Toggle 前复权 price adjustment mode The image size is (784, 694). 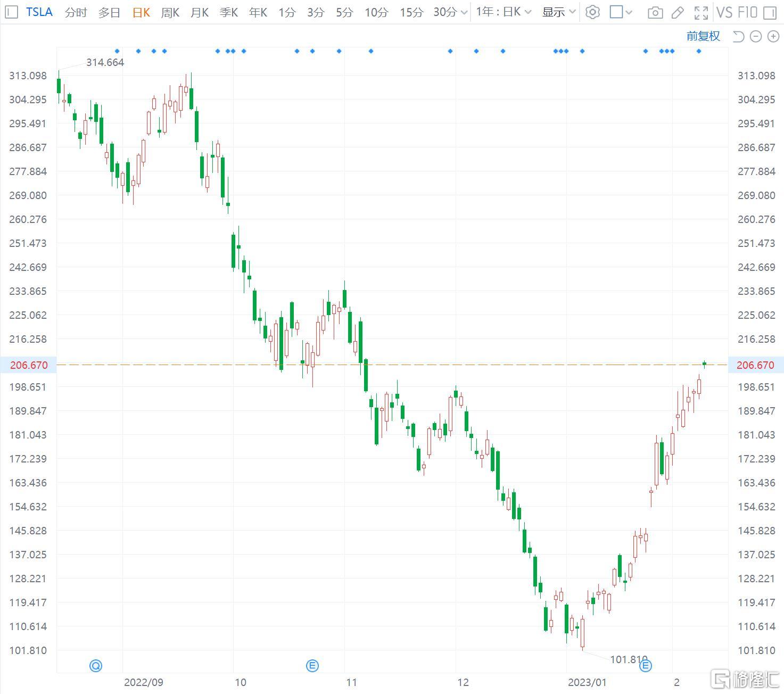pyautogui.click(x=703, y=36)
